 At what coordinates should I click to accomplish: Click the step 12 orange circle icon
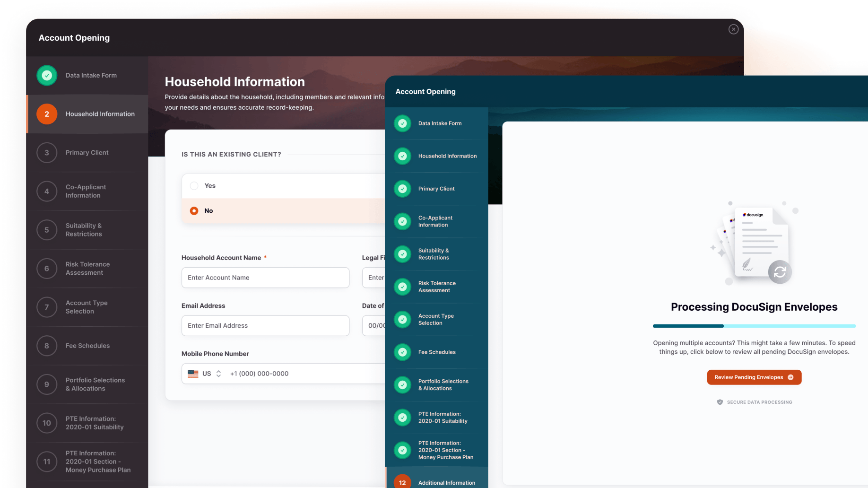pos(402,482)
